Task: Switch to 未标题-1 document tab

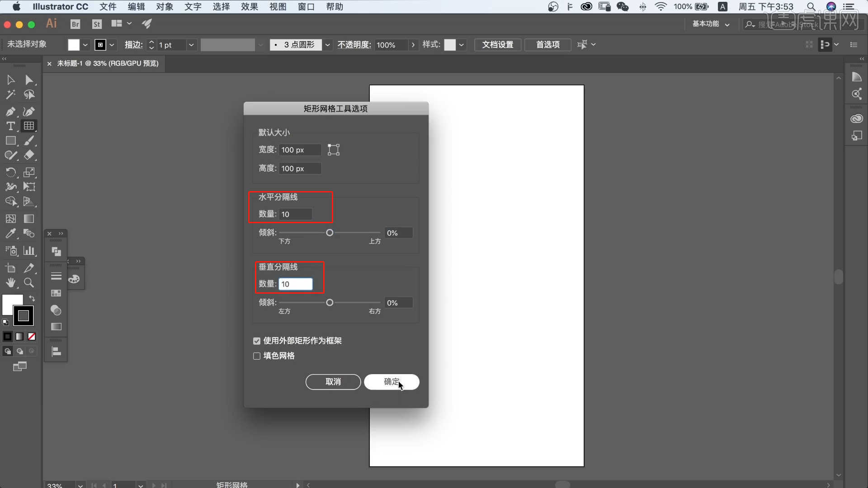Action: pyautogui.click(x=108, y=64)
